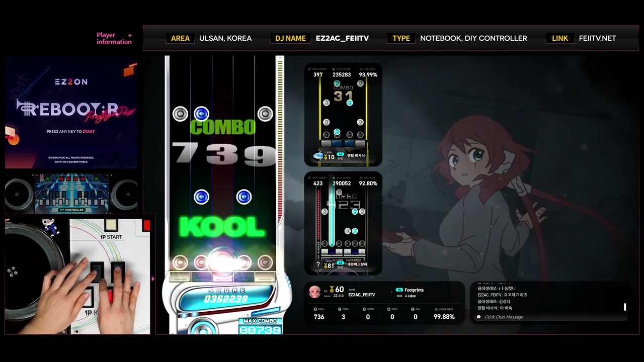Open the top opponent panel with combo 31
Image resolution: width=644 pixels, height=362 pixels.
pyautogui.click(x=343, y=115)
